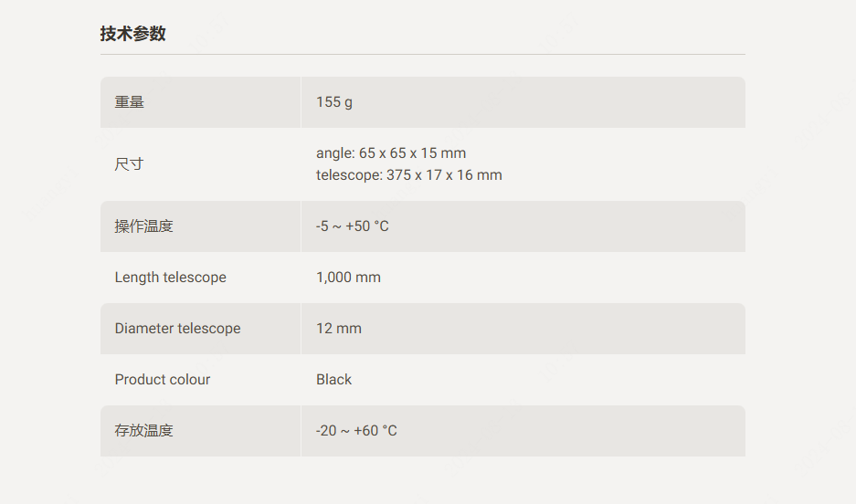Select the 存放温度 row label

pyautogui.click(x=143, y=431)
